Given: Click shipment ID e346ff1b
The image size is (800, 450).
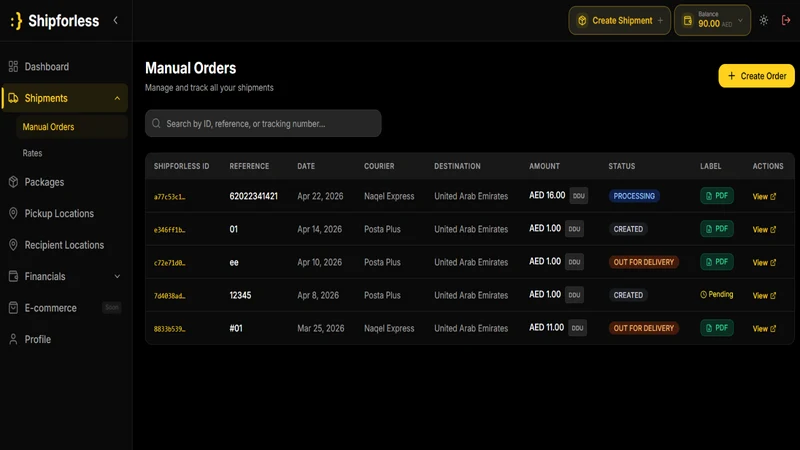Looking at the screenshot, I should pos(169,230).
